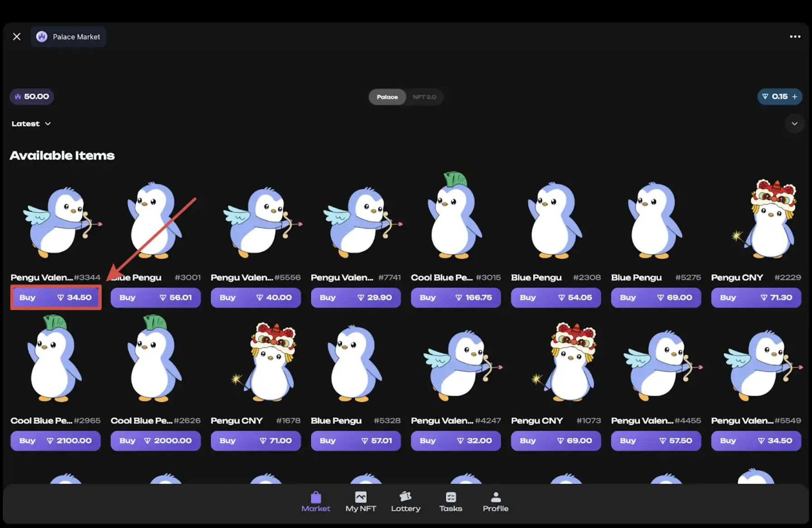Open the Latest sorting dropdown
The width and height of the screenshot is (812, 528).
[31, 123]
